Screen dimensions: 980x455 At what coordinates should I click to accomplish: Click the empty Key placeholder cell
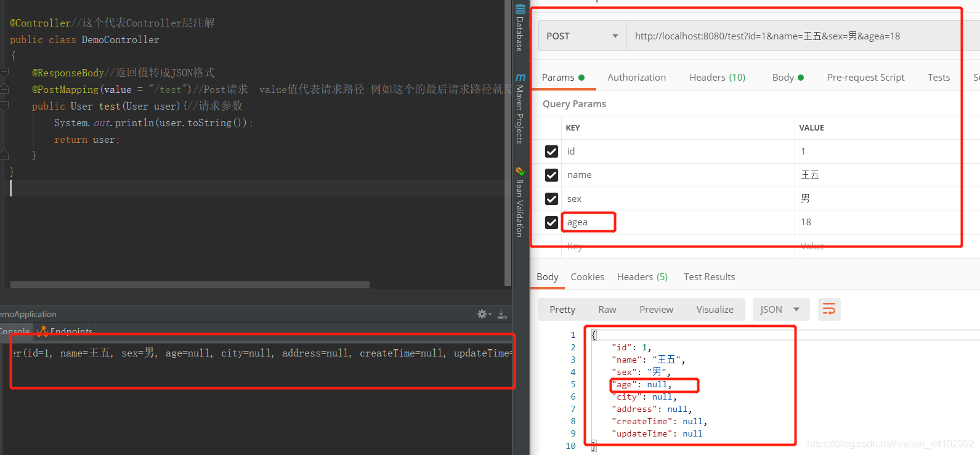678,246
